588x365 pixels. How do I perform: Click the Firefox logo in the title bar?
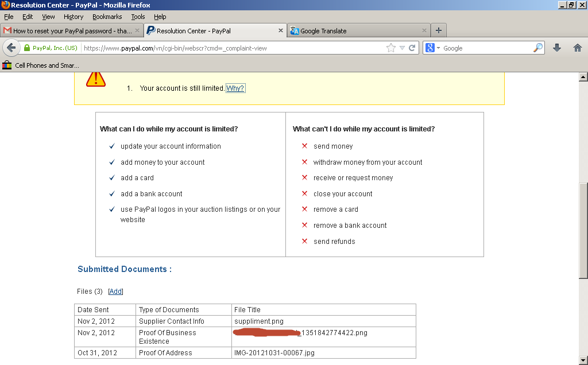point(5,5)
